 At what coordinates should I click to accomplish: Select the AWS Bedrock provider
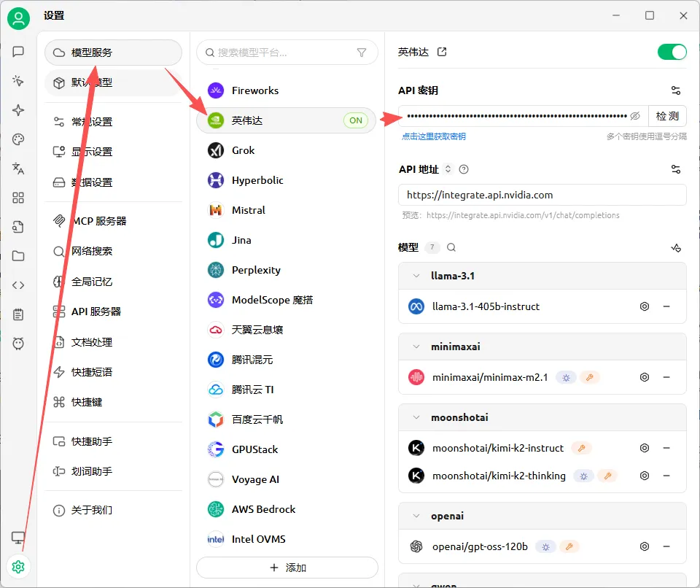(x=286, y=509)
